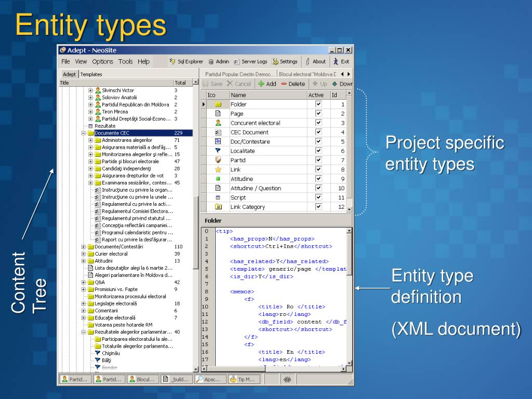Click the Link star icon
Screen dimensions: 532x399
click(x=218, y=169)
